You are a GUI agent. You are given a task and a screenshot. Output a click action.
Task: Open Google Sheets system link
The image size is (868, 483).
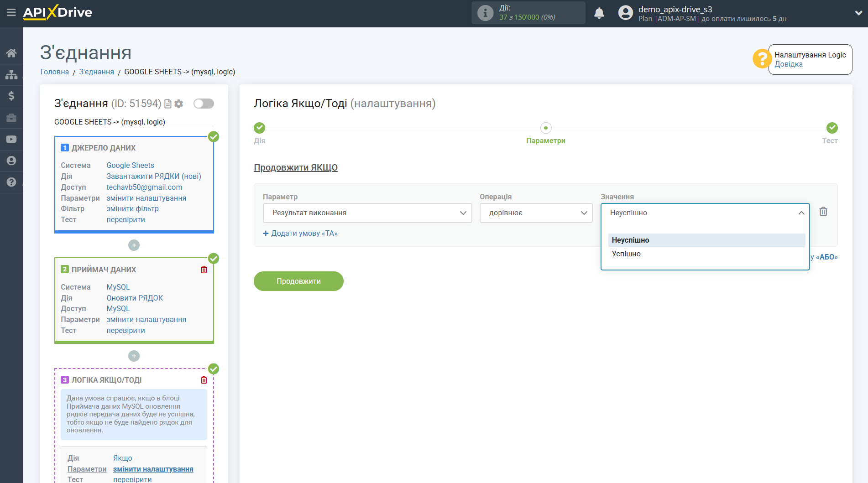click(130, 166)
